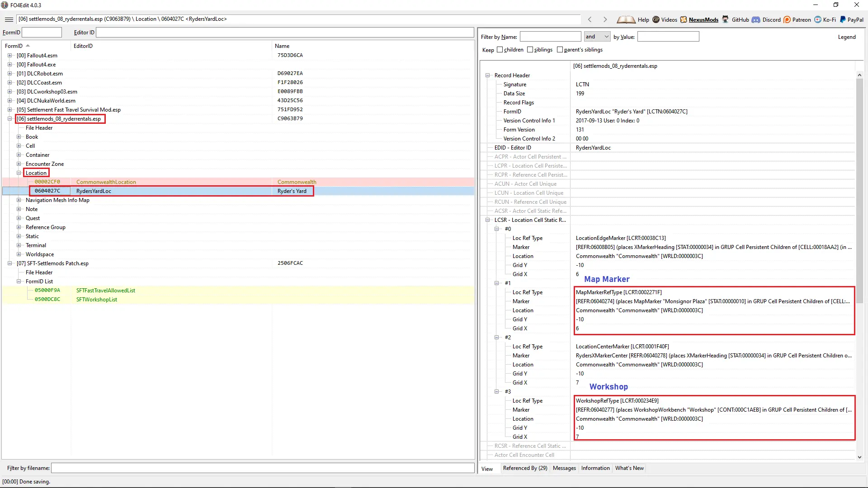This screenshot has height=488, width=868.
Task: Switch to the View tab
Action: [487, 469]
